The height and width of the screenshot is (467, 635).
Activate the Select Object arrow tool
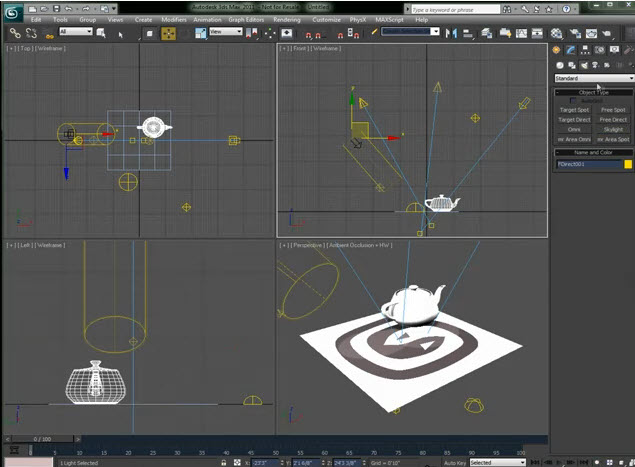click(120, 34)
